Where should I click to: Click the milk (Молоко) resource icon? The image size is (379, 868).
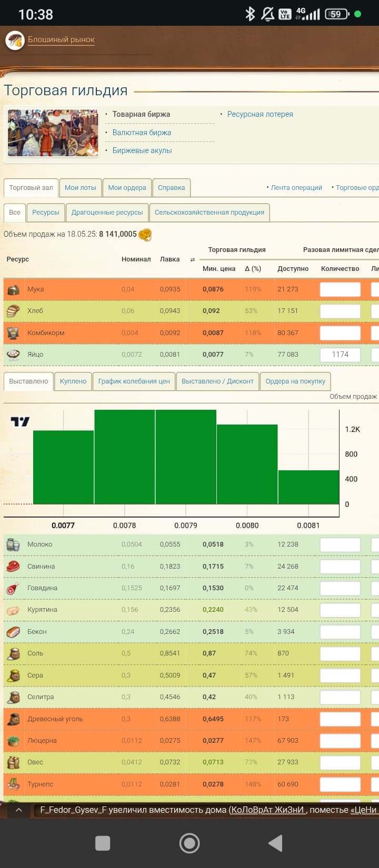click(x=13, y=544)
